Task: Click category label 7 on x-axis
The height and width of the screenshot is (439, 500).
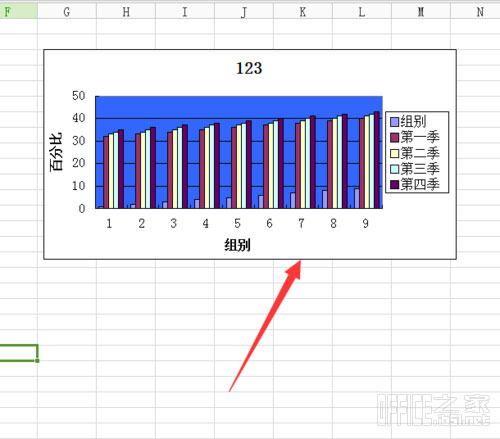Action: click(301, 223)
